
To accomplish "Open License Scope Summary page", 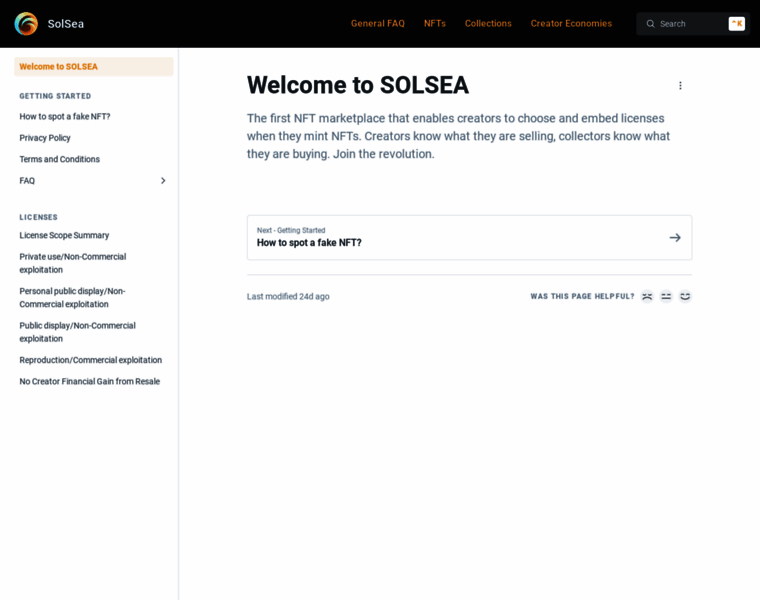I will (64, 235).
